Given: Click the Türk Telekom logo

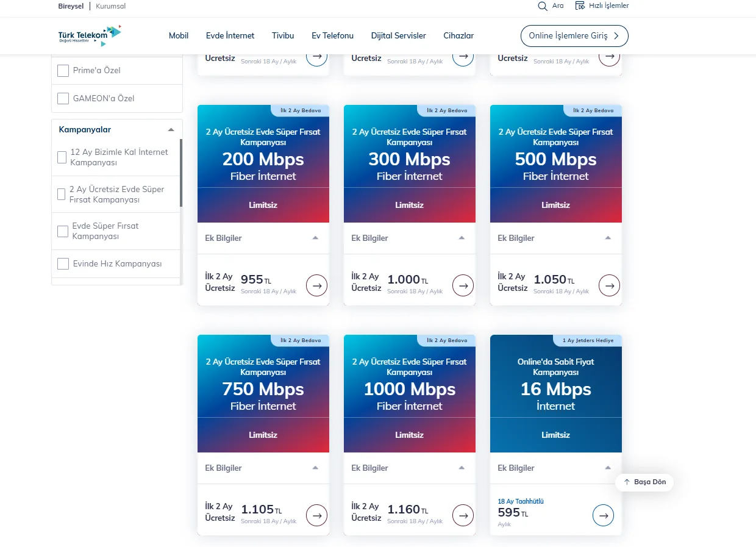Looking at the screenshot, I should click(90, 36).
